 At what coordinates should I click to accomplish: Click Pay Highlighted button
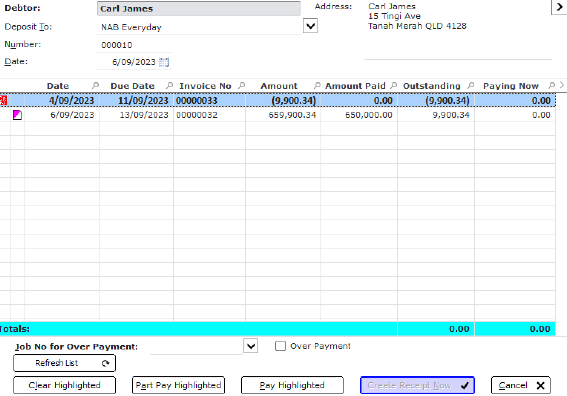tap(292, 385)
